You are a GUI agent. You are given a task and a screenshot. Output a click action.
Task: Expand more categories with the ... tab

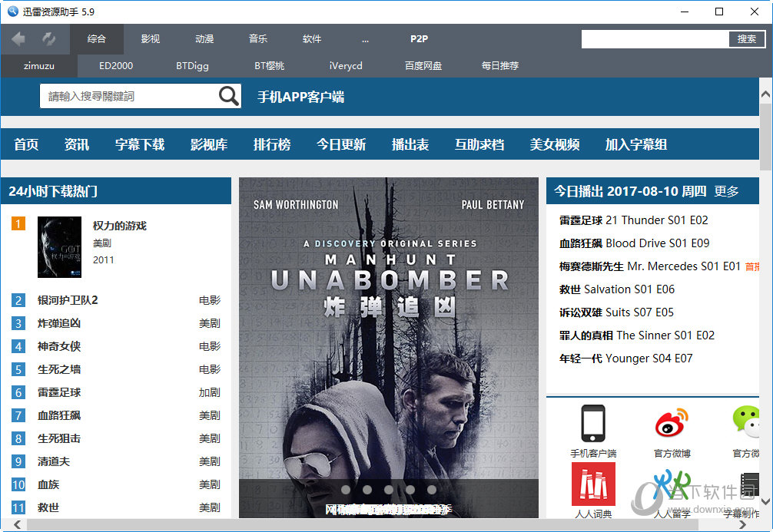365,39
